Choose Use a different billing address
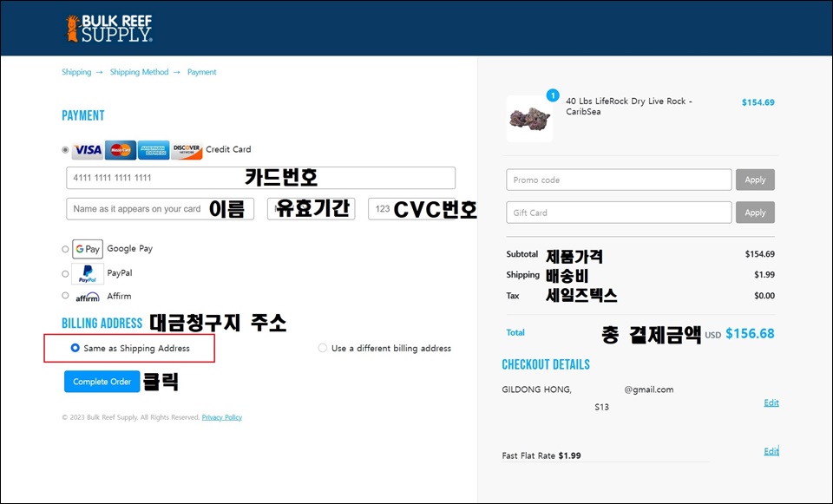Viewport: 833px width, 504px height. [x=323, y=348]
